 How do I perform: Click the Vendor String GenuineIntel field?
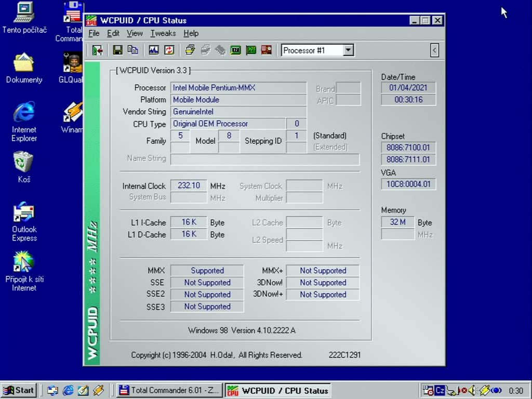[238, 112]
